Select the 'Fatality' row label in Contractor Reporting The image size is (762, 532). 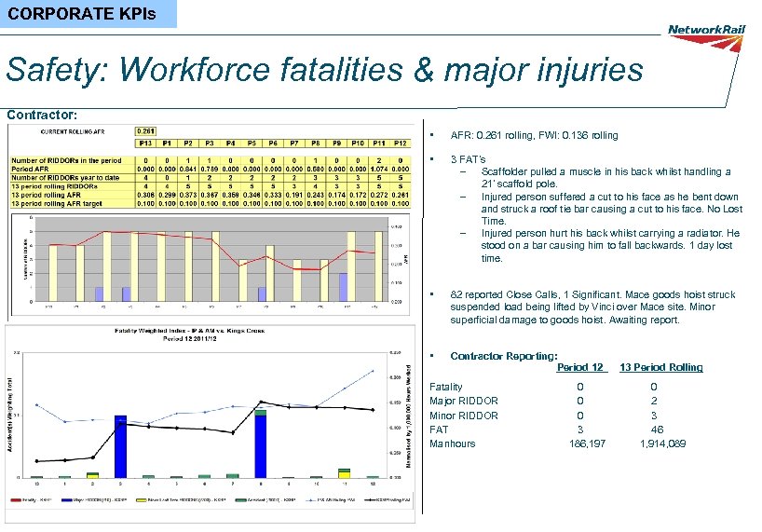click(445, 388)
